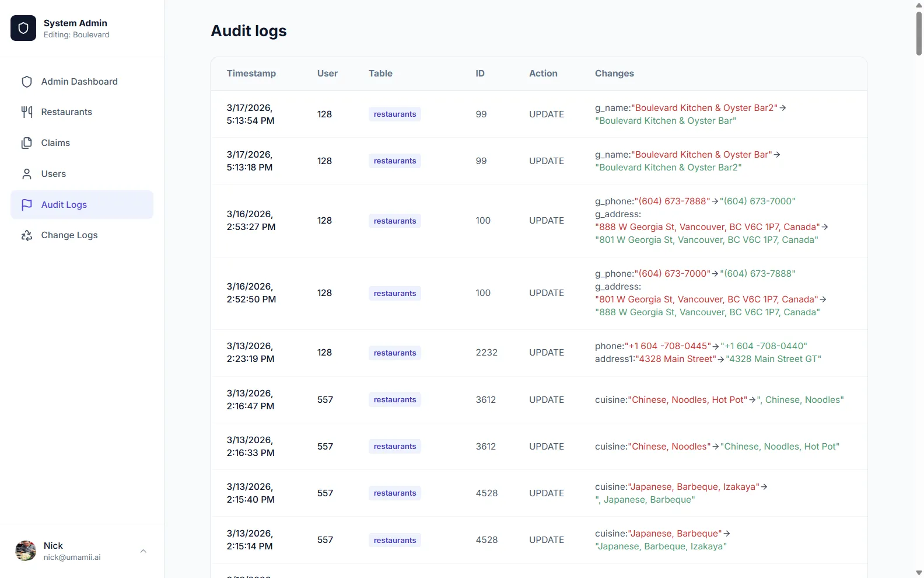Click the 3/16/2026, 2:53:27 PM timestamp
The height and width of the screenshot is (578, 924).
click(251, 221)
